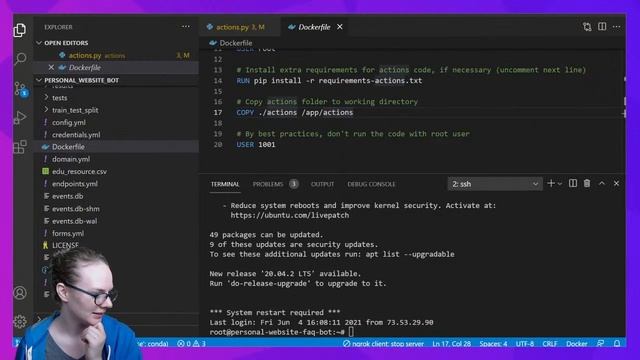This screenshot has width=640, height=360.
Task: Open notifications bell in status bar
Action: (x=617, y=344)
